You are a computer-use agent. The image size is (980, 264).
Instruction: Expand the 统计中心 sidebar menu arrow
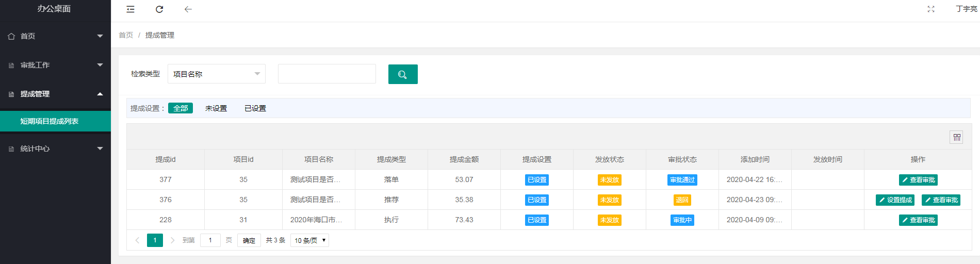pos(100,148)
